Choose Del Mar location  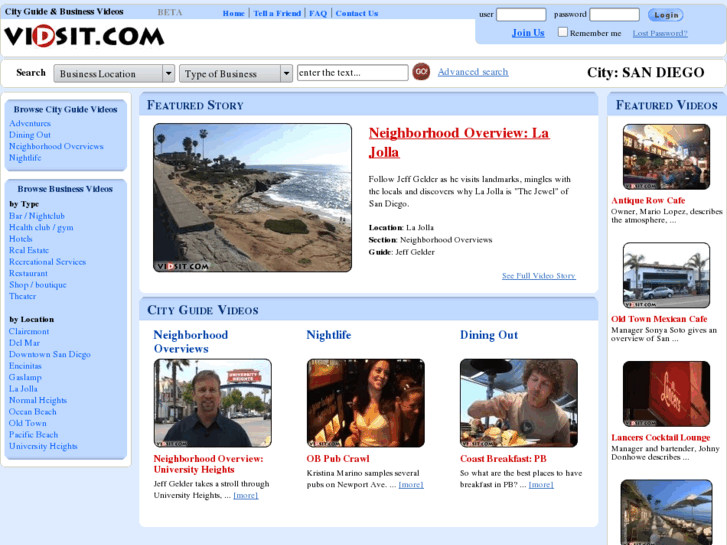click(24, 343)
